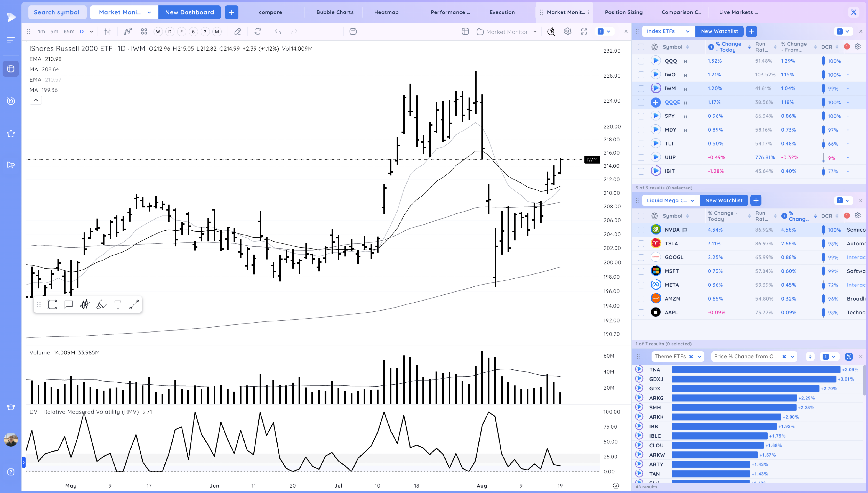The height and width of the screenshot is (493, 868).
Task: Open chart settings gear in toolbar
Action: tap(568, 31)
